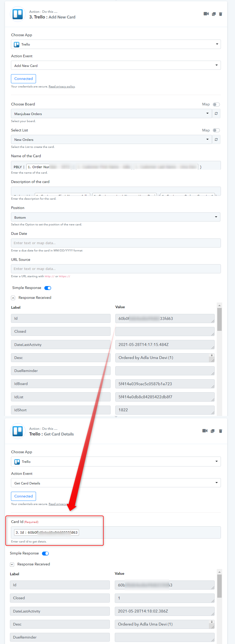Click the IdShort label field
This screenshot has height=644, width=235.
(x=61, y=410)
